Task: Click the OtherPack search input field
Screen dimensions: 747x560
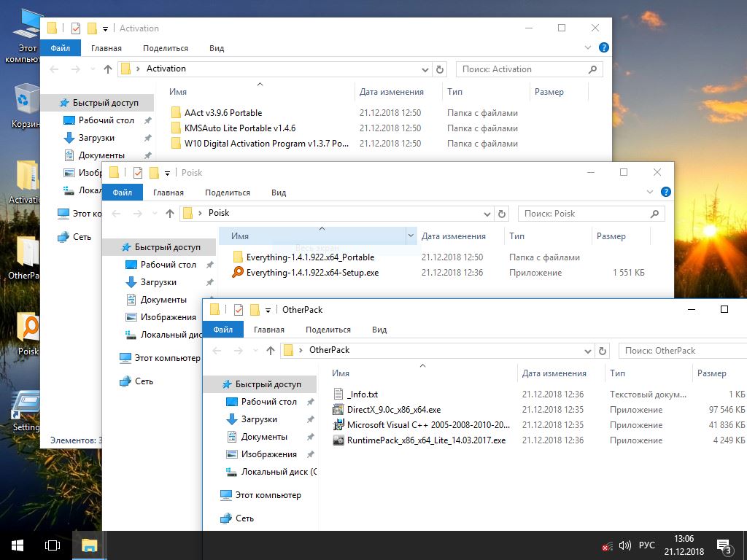Action: [684, 351]
